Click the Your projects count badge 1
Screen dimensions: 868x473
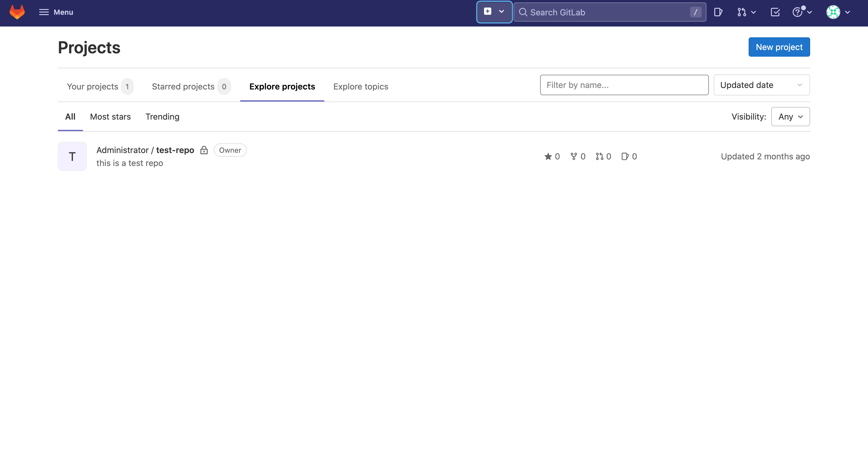point(127,86)
